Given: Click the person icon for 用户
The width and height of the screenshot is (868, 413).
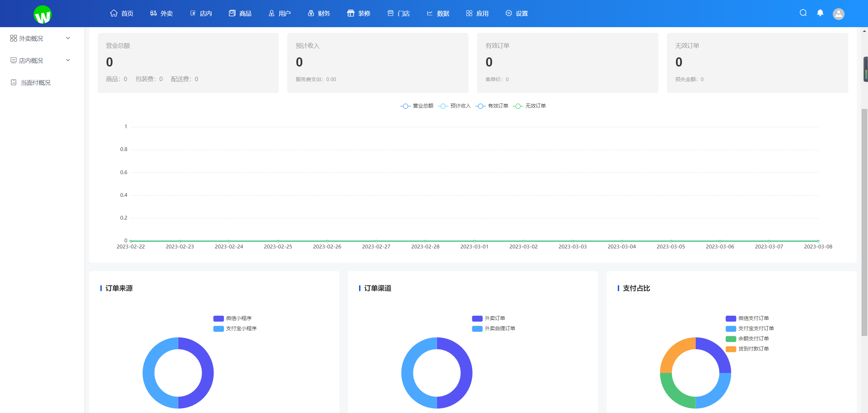Looking at the screenshot, I should tap(272, 13).
